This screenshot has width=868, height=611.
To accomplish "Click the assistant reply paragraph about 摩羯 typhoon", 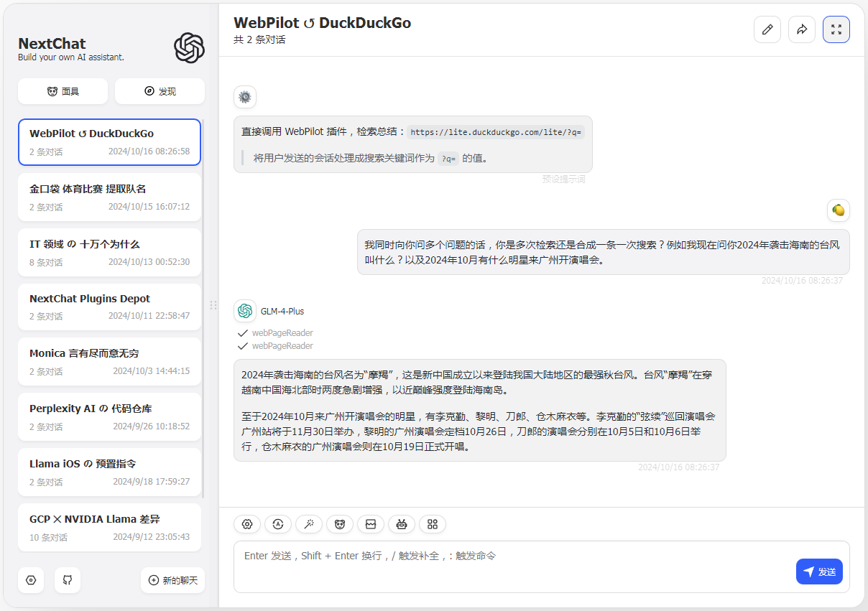I will tap(477, 383).
